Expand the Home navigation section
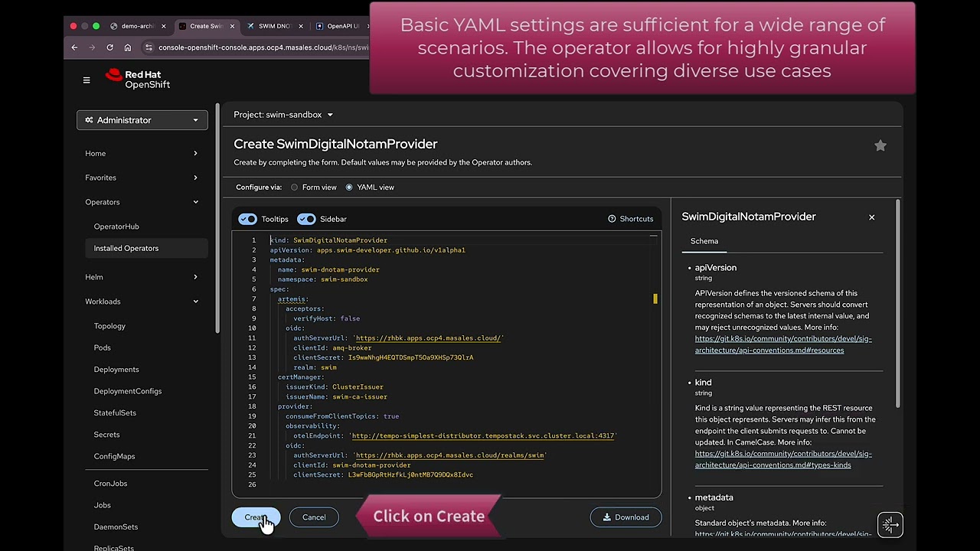 pyautogui.click(x=142, y=153)
